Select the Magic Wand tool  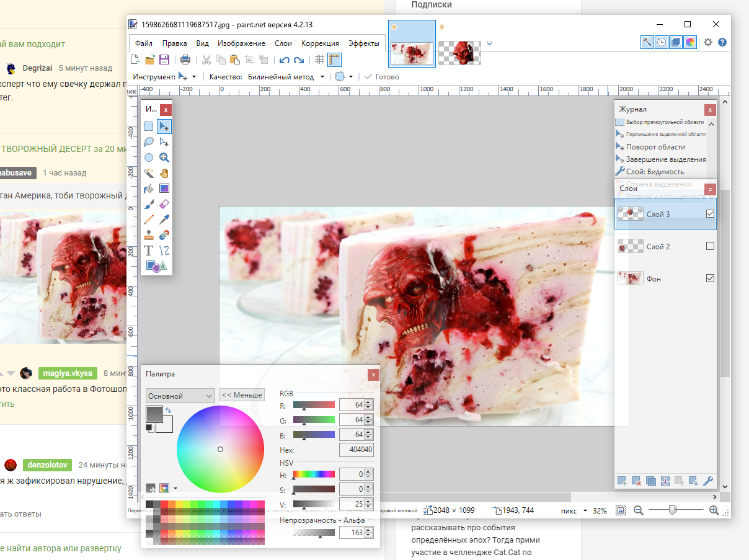[x=149, y=173]
